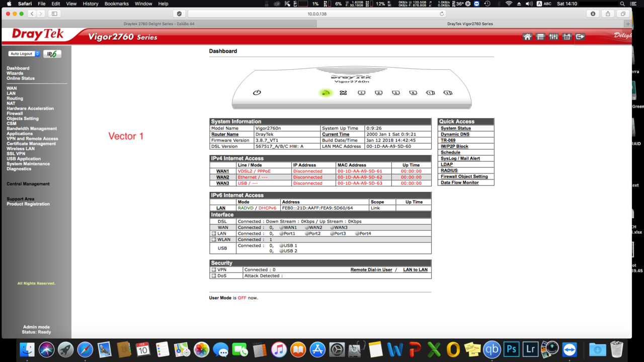Click LAN port 4 icon on router image
Image resolution: width=644 pixels, height=362 pixels.
tap(413, 93)
